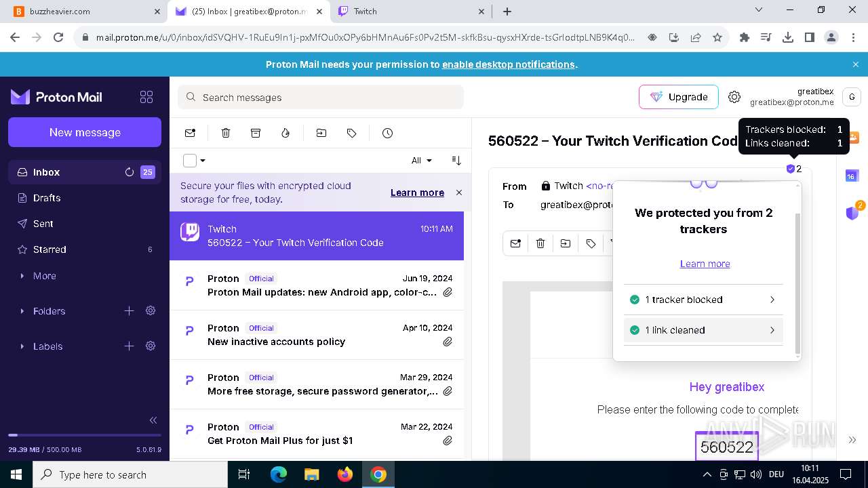
Task: Open the All filter dropdown
Action: (421, 161)
